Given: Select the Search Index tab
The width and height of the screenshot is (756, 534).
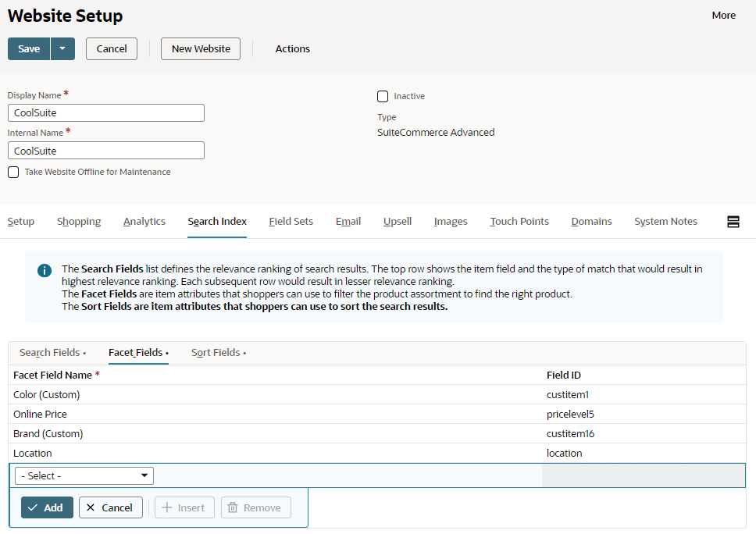Looking at the screenshot, I should coord(217,221).
